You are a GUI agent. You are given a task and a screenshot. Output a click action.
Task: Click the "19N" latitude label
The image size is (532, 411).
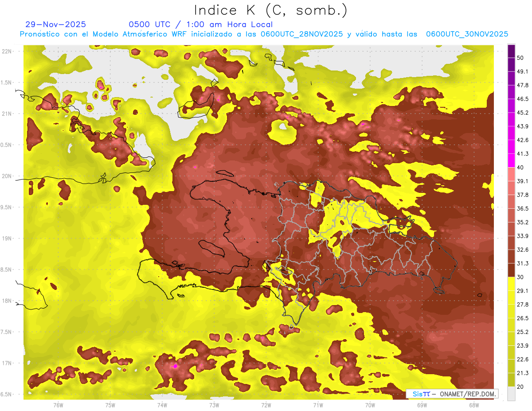click(7, 239)
